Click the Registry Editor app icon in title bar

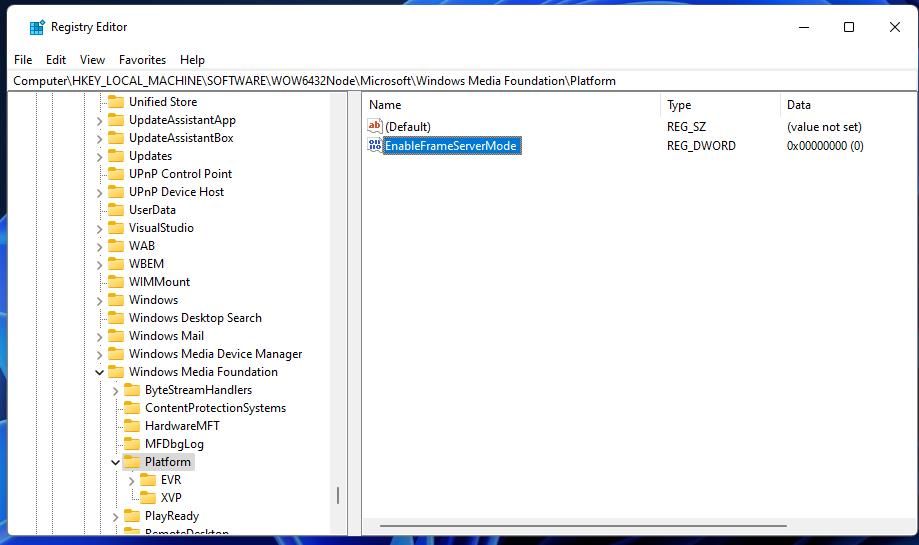(37, 27)
